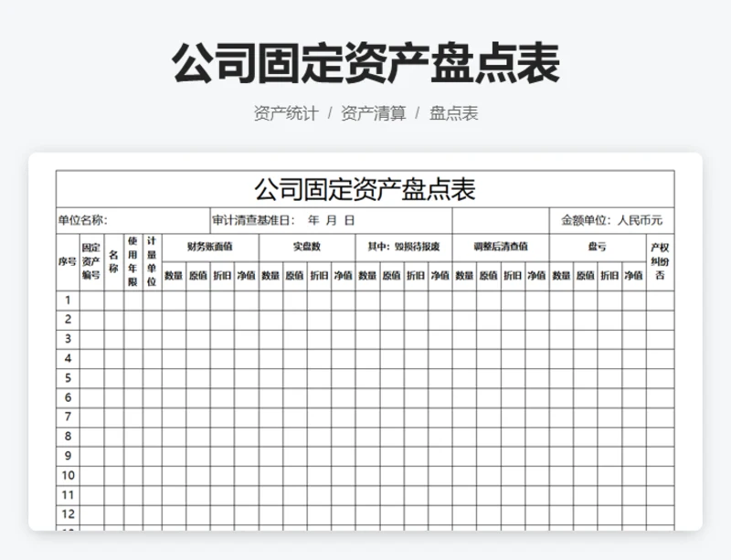This screenshot has width=731, height=560.
Task: Click 原值 under 实盘数
Action: 295,276
